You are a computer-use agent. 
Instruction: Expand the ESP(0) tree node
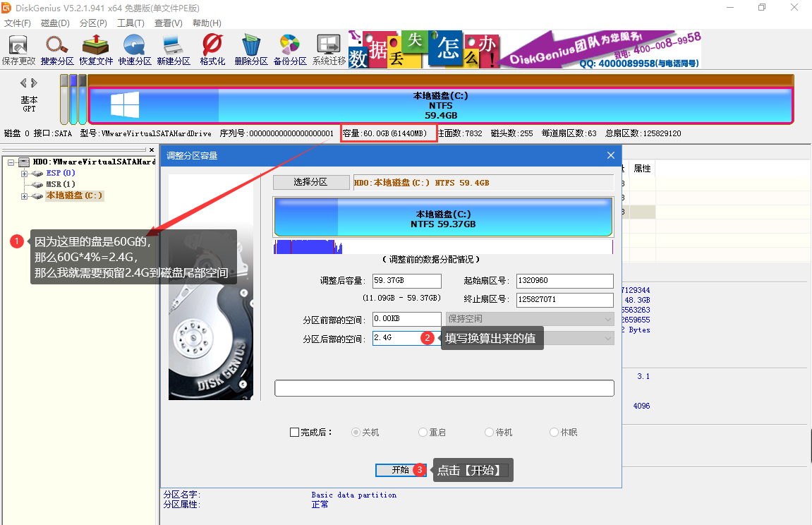coord(25,174)
